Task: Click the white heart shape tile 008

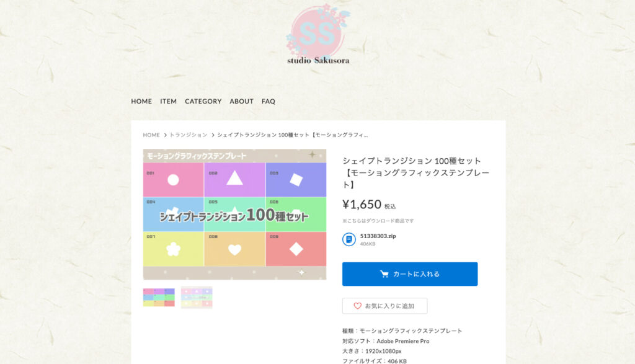Action: 234,249
